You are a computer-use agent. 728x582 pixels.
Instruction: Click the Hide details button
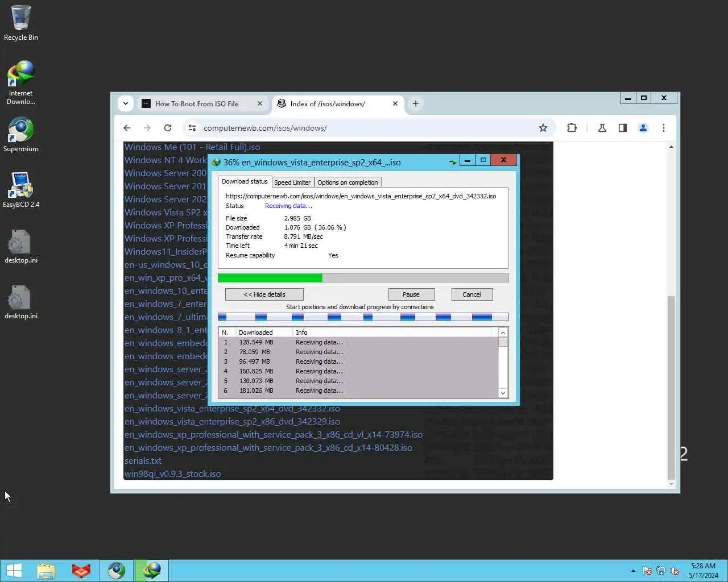click(264, 294)
